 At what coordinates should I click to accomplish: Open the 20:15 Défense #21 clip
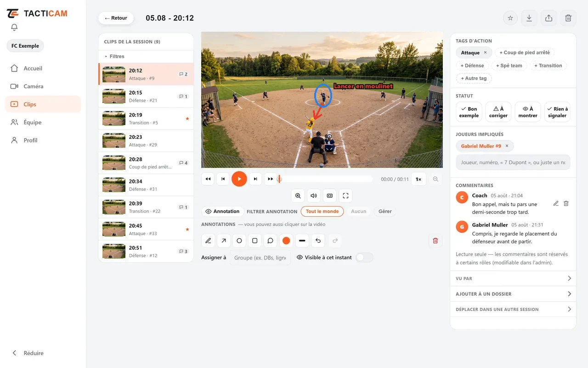[x=146, y=96]
